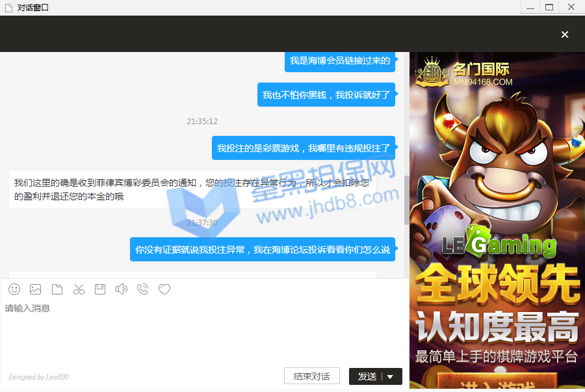Image resolution: width=585 pixels, height=392 pixels.
Task: Expand the send options dropdown arrow
Action: 391,376
